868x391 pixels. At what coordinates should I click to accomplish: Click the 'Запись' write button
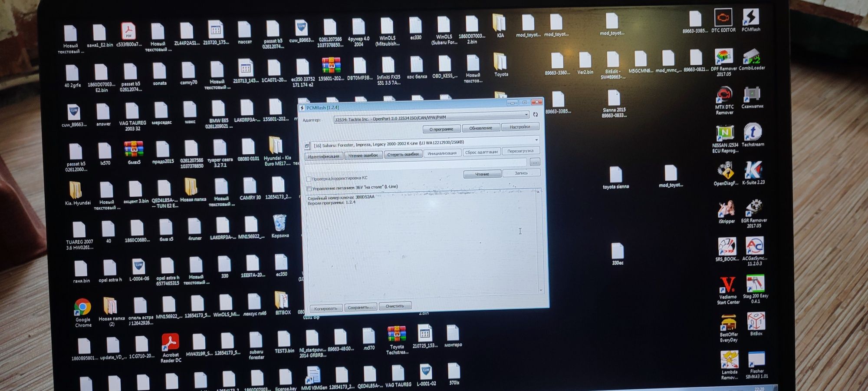tap(521, 173)
